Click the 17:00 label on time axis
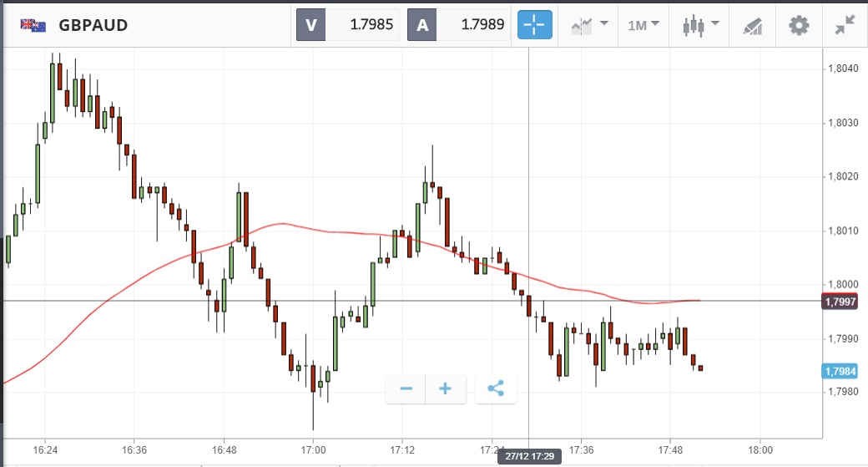This screenshot has height=467, width=868. pyautogui.click(x=313, y=447)
